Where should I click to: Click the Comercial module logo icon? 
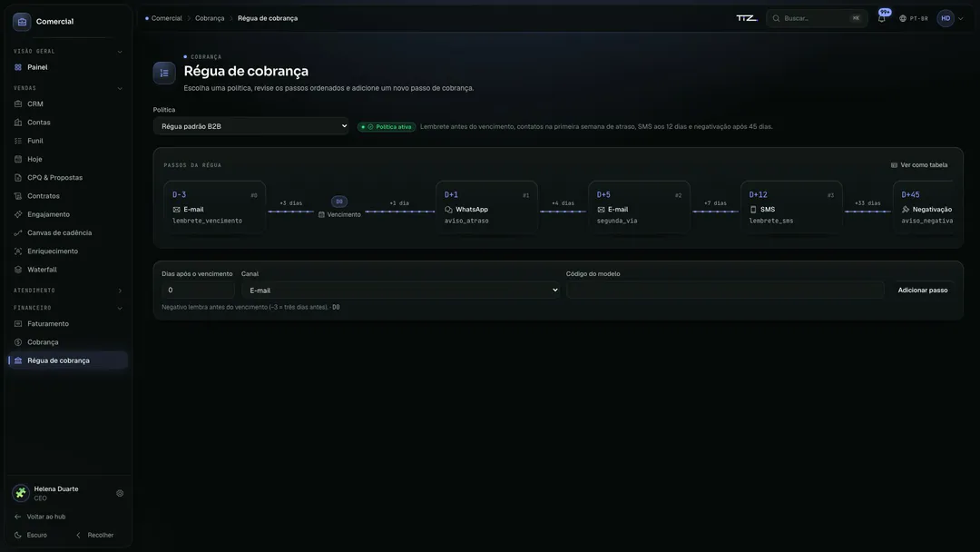pos(22,22)
